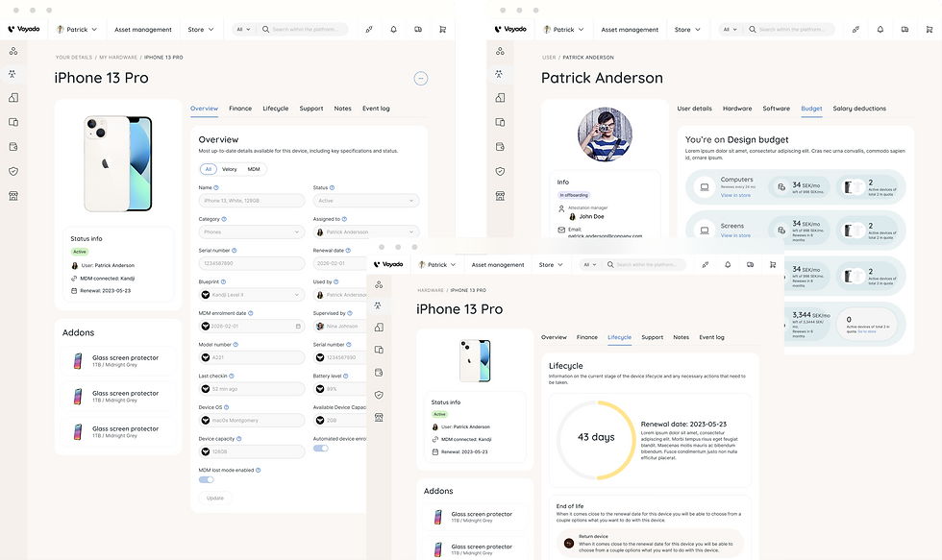The height and width of the screenshot is (560, 942).
Task: Open Patrick user menu in Overview window
Action: [x=76, y=29]
